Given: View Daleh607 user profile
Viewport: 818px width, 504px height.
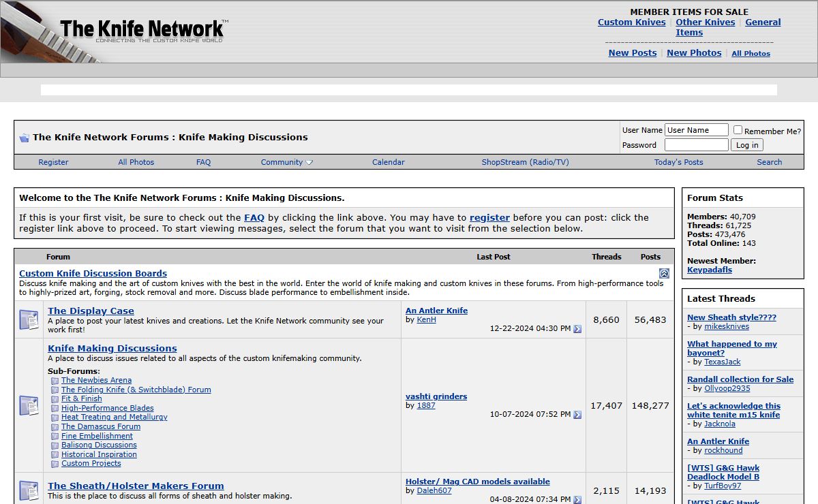Looking at the screenshot, I should (434, 490).
